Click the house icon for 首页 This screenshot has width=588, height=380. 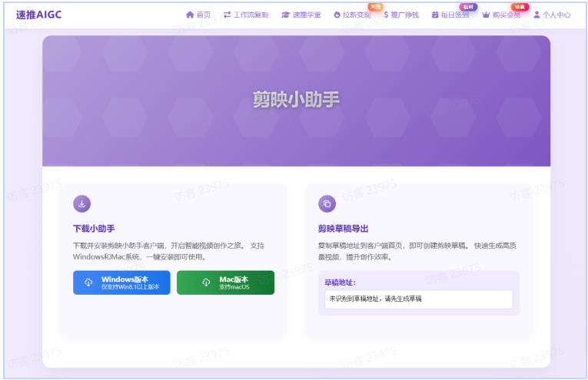click(190, 15)
